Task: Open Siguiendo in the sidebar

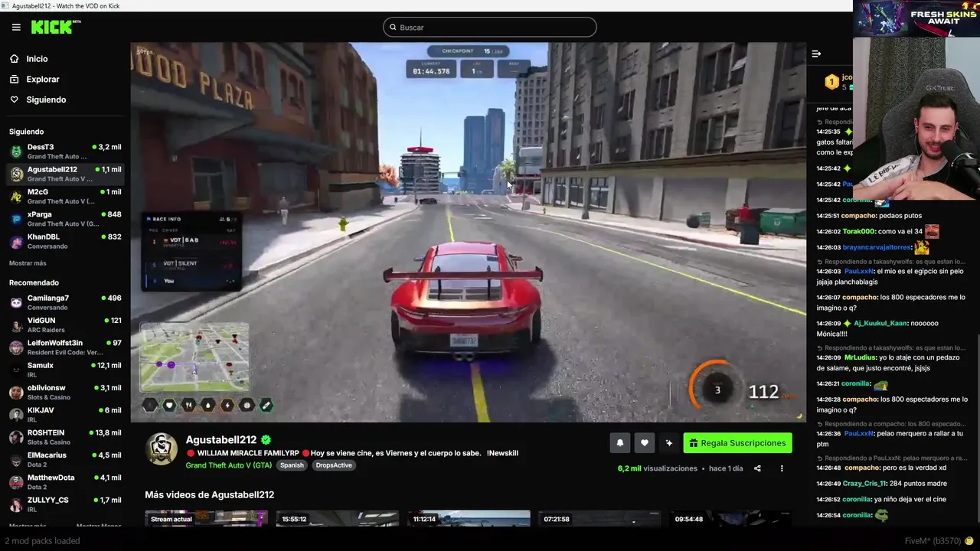Action: point(46,100)
